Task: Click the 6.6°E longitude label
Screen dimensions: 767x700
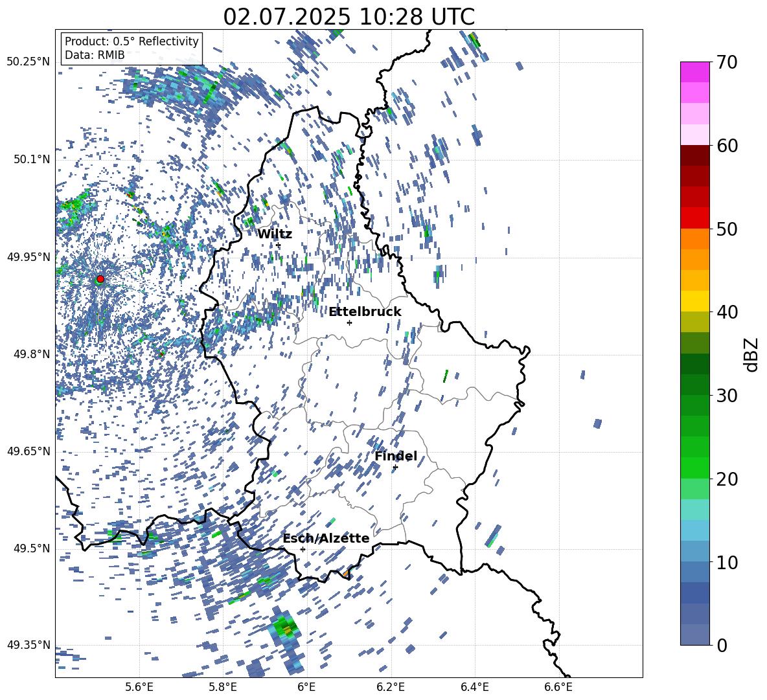Action: 558,687
